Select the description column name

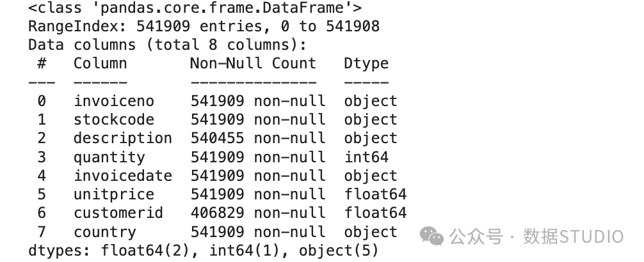coord(123,139)
